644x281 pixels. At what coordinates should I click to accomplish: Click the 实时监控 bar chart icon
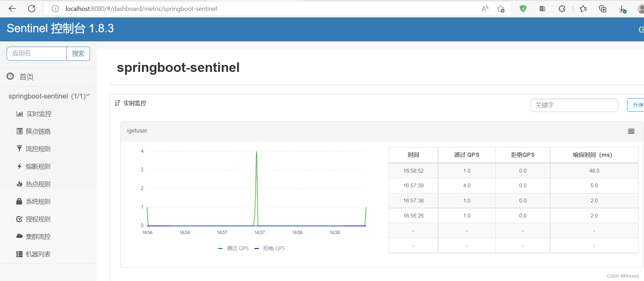click(20, 114)
